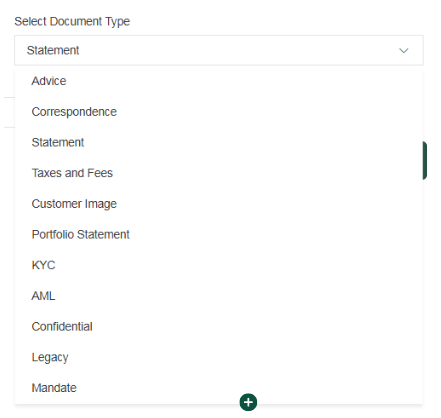
Task: Click empty space beside KYC row
Action: 233,265
